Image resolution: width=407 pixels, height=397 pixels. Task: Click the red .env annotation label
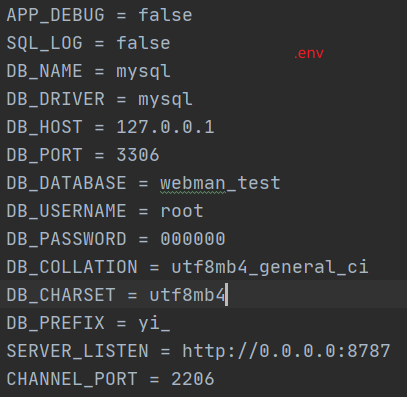coord(309,53)
